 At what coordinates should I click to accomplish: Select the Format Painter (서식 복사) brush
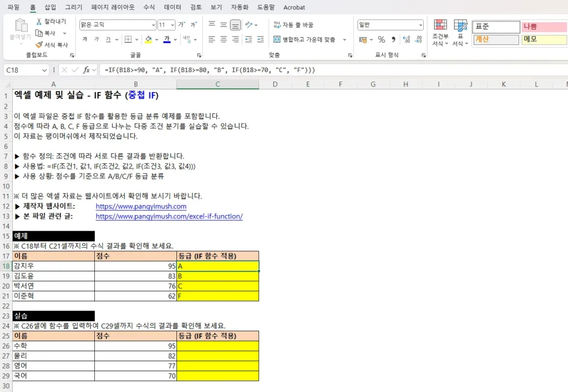52,45
